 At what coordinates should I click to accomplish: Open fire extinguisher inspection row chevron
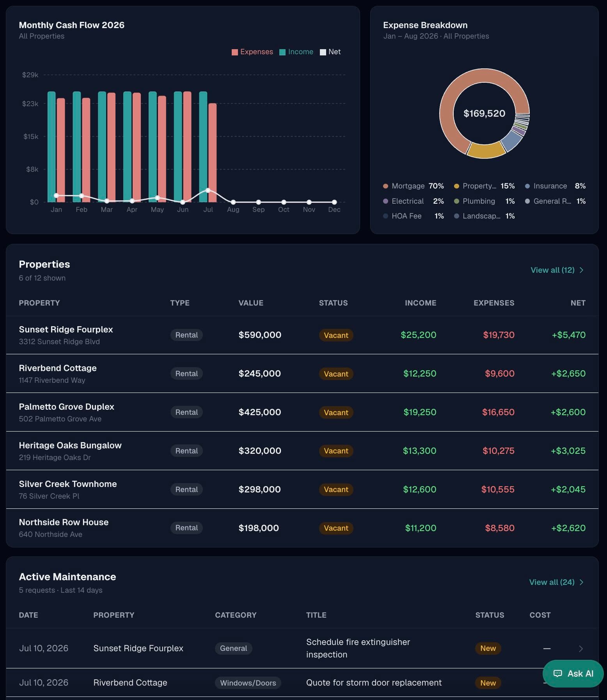(581, 648)
